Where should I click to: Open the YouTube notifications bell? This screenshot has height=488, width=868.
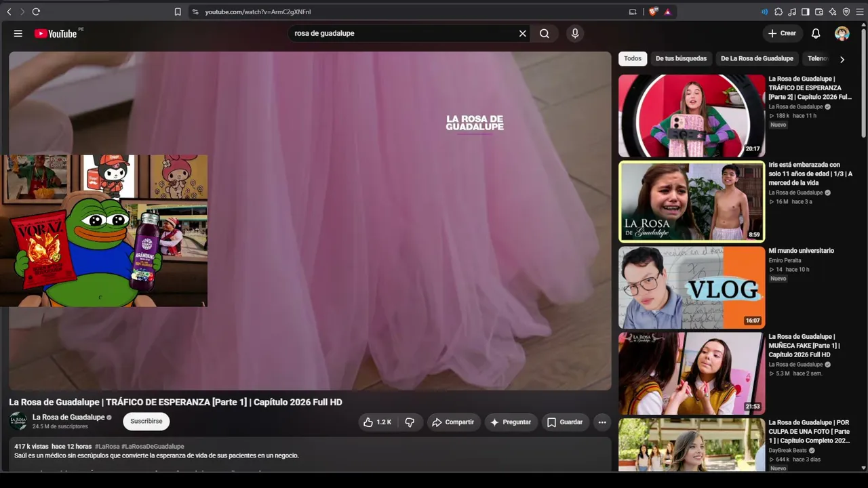(816, 33)
